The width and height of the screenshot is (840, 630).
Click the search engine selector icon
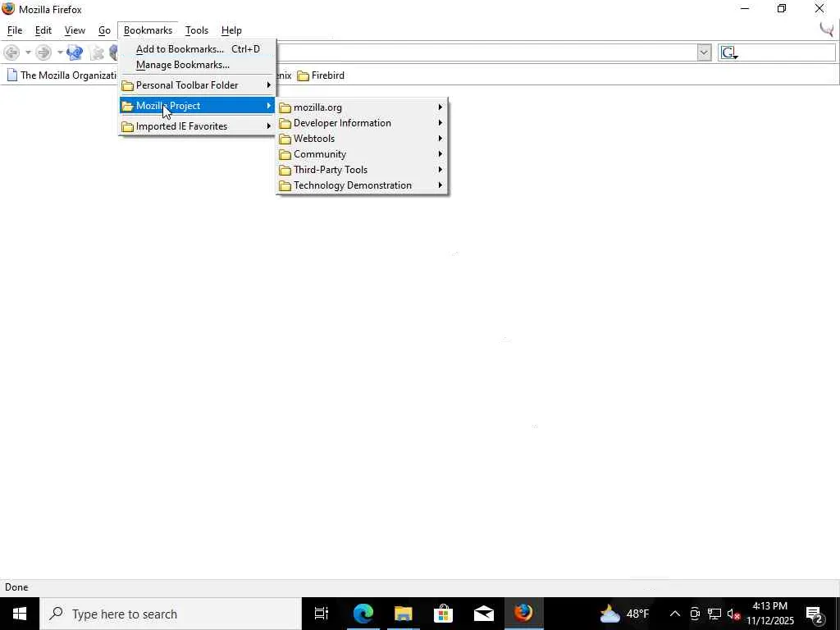click(729, 52)
